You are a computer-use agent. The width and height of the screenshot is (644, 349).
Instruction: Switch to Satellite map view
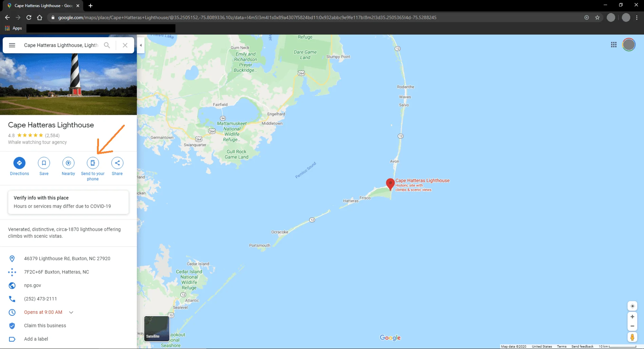[x=157, y=328]
